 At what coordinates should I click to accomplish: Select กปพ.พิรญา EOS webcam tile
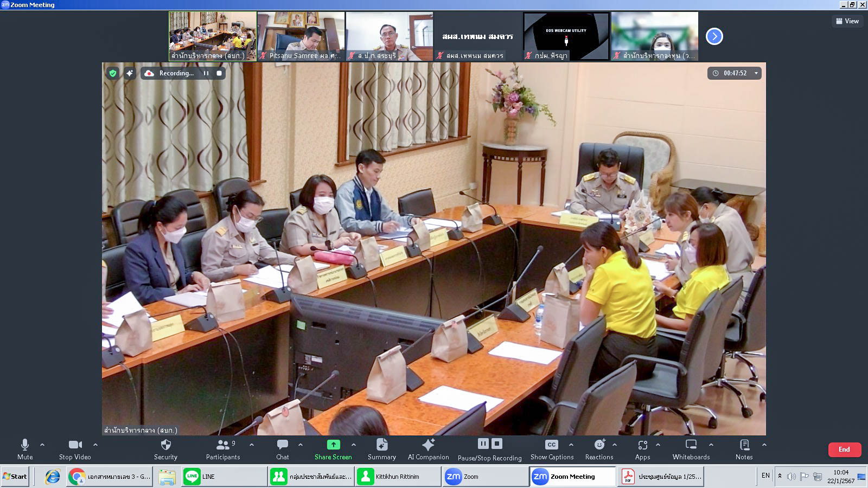pos(566,36)
